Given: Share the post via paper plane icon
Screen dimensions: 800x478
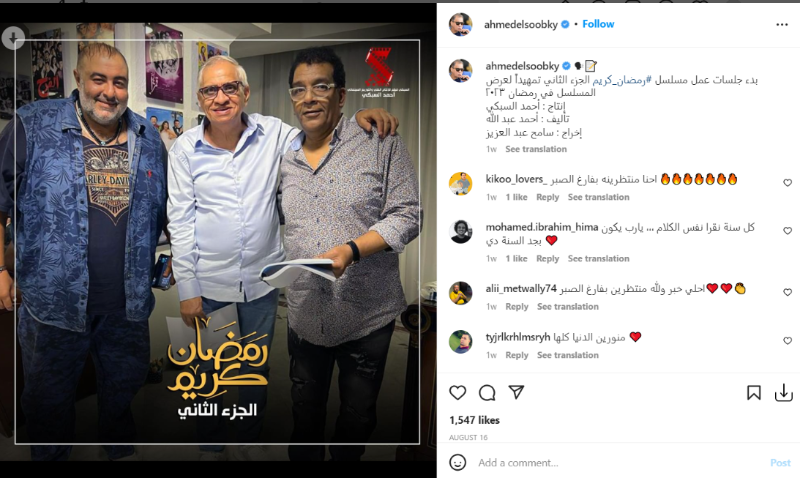Looking at the screenshot, I should (516, 392).
